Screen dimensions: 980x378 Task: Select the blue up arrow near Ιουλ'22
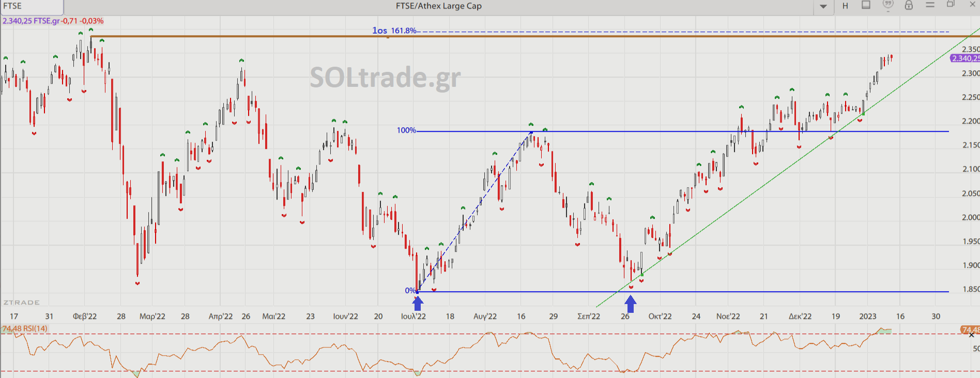tap(418, 303)
